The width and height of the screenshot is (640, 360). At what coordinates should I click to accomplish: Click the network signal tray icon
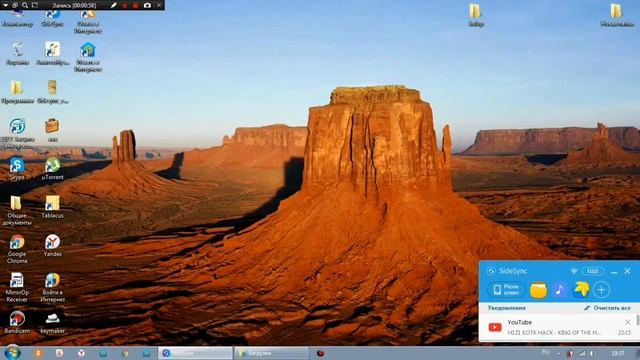[582, 353]
